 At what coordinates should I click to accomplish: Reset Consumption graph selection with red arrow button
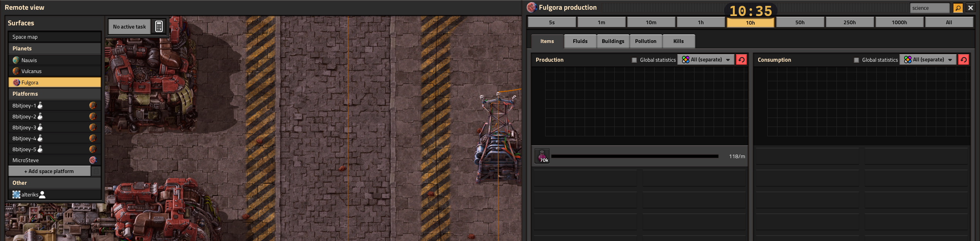tap(963, 60)
